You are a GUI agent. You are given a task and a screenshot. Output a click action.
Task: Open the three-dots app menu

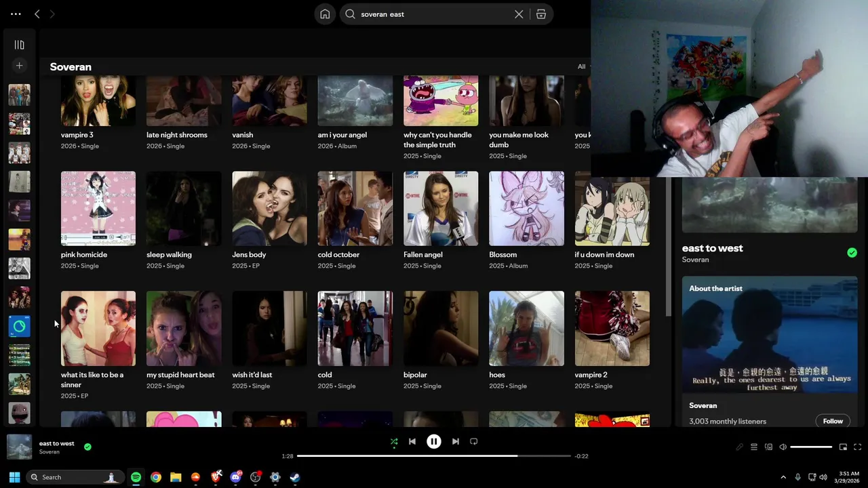tap(16, 14)
